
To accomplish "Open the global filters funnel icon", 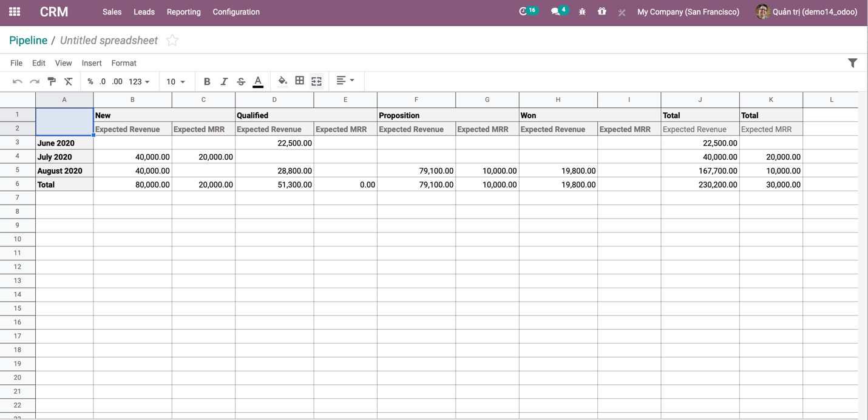I will 852,63.
